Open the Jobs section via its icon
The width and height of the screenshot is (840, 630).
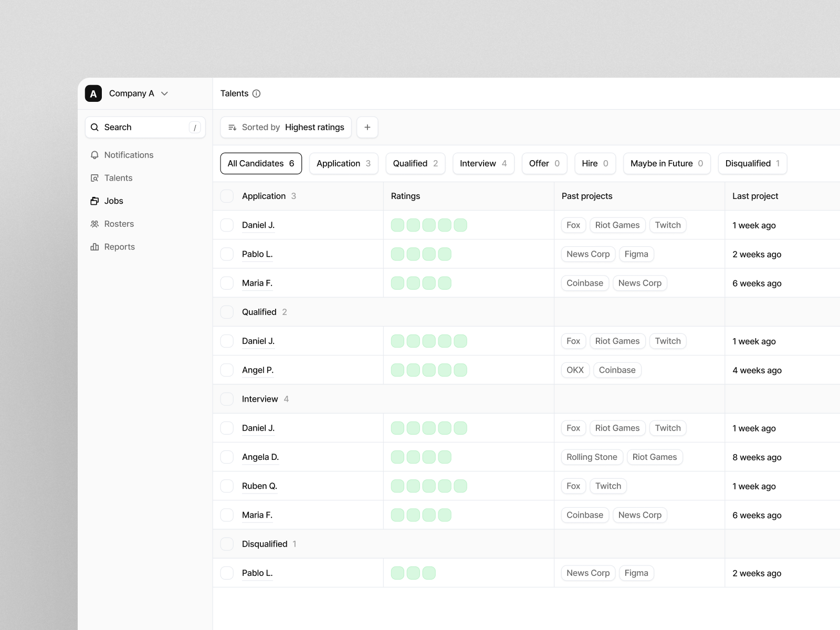tap(94, 201)
